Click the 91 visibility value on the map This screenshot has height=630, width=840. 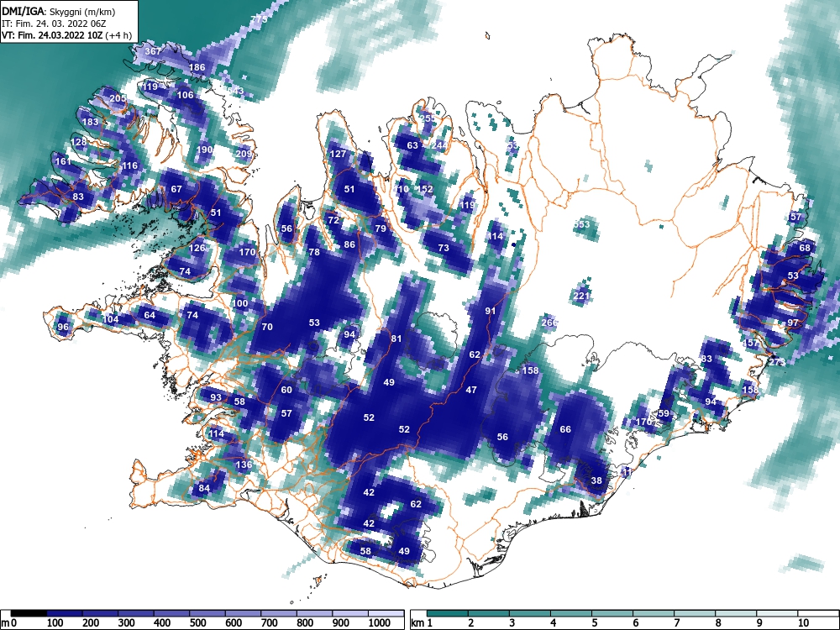[491, 312]
